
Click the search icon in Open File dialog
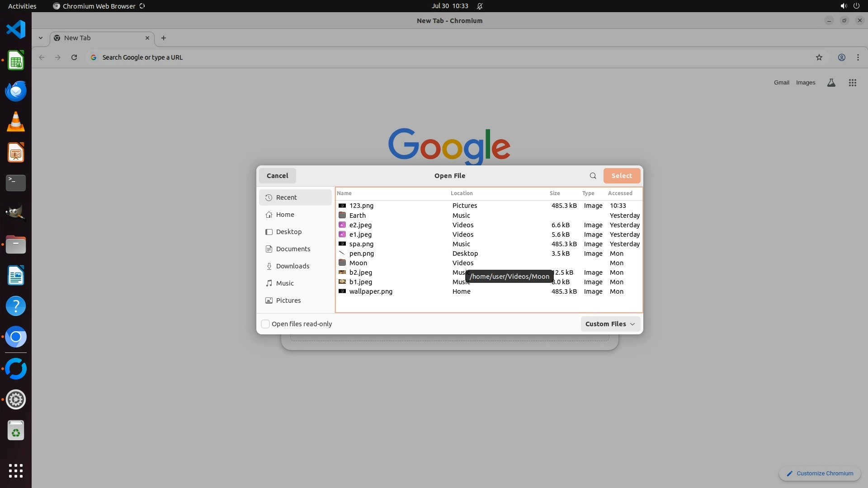[x=593, y=176]
